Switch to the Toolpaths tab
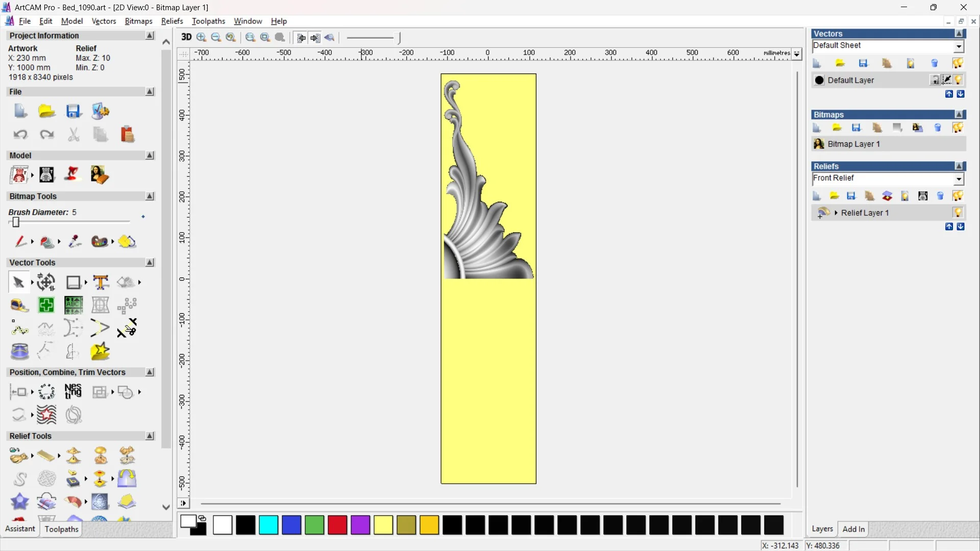 coord(61,529)
